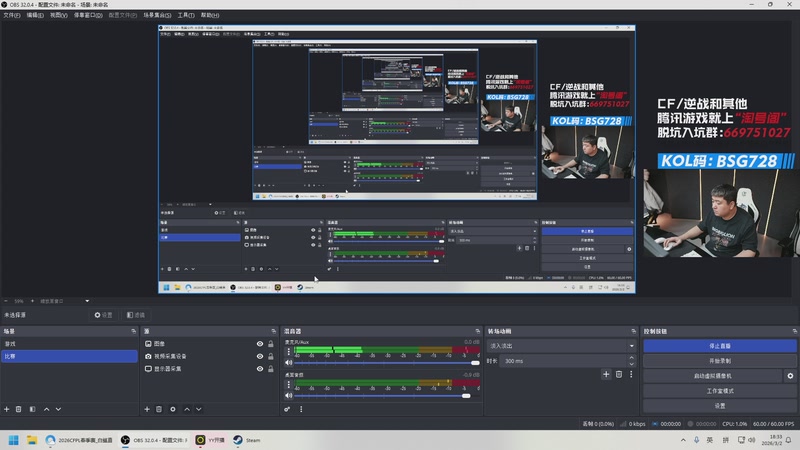Open the mixer (混音器) footer three-dot menu
800x450 pixels.
pos(301,409)
